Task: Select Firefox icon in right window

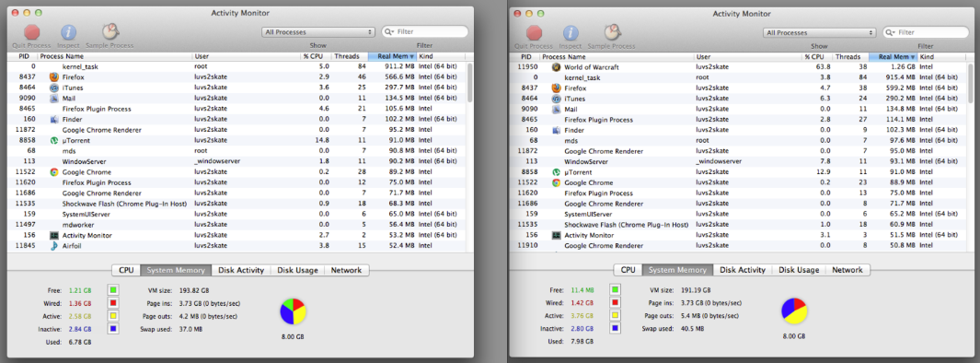Action: pyautogui.click(x=556, y=88)
